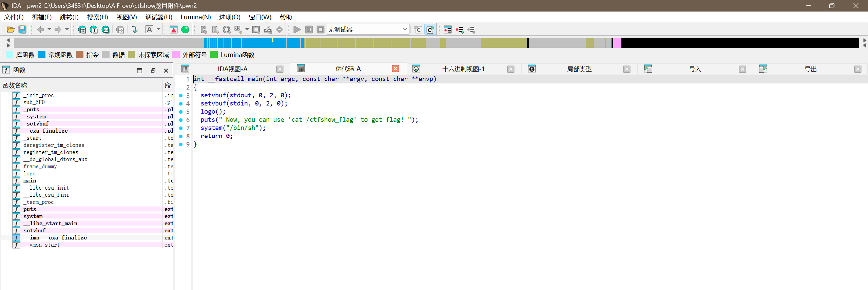The height and width of the screenshot is (290, 868).
Task: Click the red upward triangle toolbar icon
Action: pos(173,30)
